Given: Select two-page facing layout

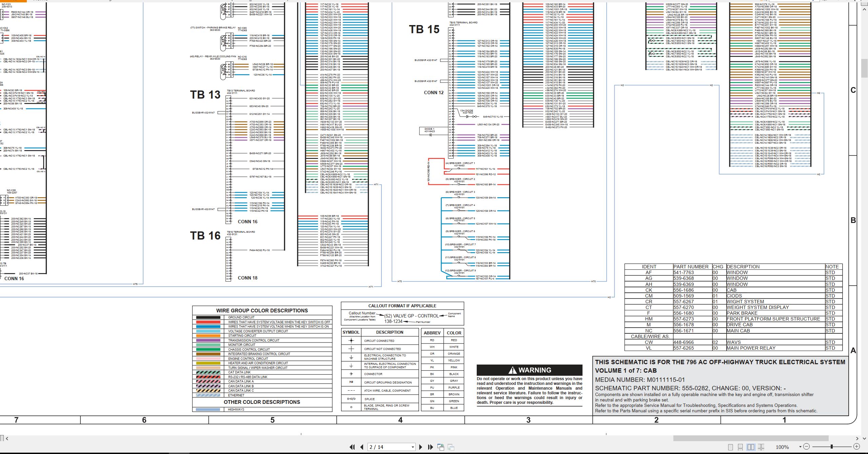Looking at the screenshot, I should point(751,447).
